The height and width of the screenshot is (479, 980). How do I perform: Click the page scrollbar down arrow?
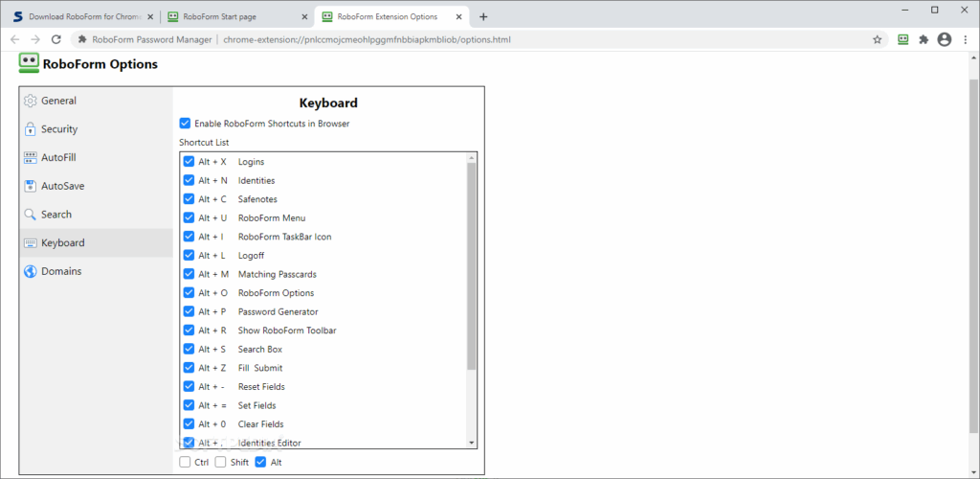click(x=974, y=472)
